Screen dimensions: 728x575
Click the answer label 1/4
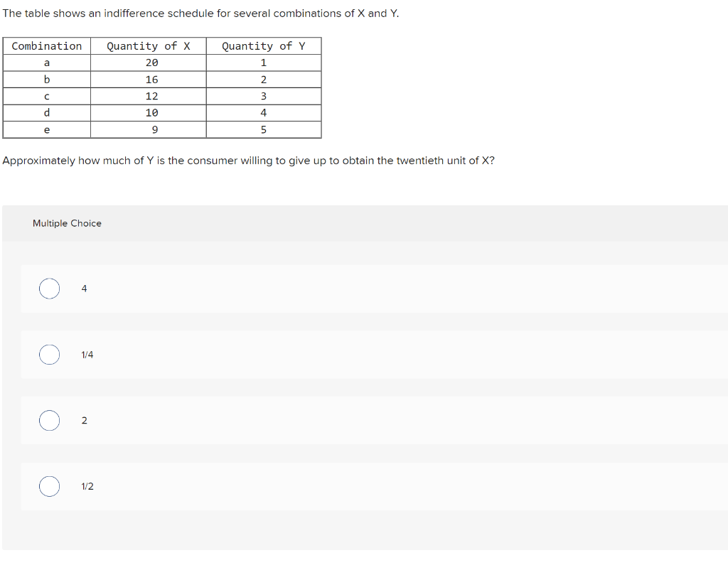[x=87, y=354]
